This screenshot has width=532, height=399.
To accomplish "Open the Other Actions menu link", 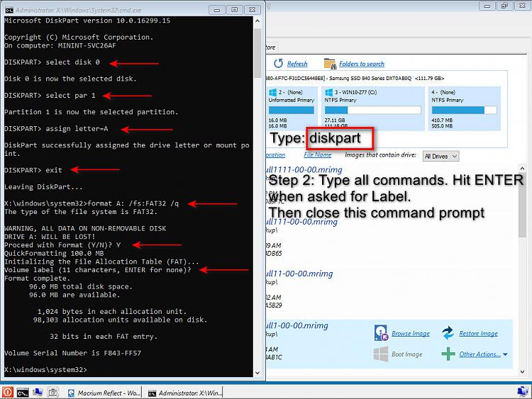I will pos(480,354).
